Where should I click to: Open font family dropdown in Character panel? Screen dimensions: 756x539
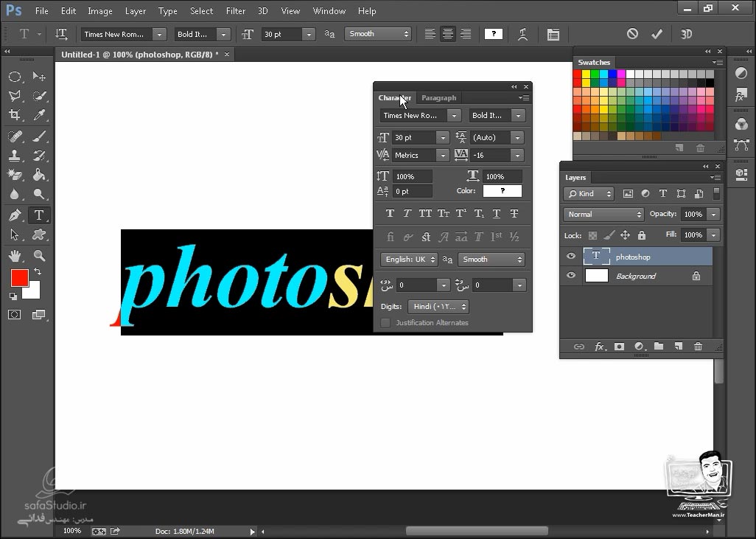coord(453,115)
